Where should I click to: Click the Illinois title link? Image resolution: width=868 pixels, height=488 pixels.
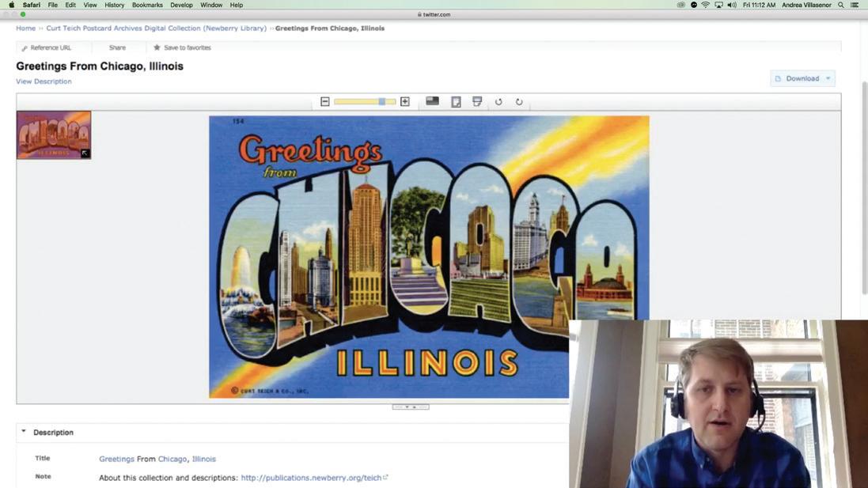point(203,459)
